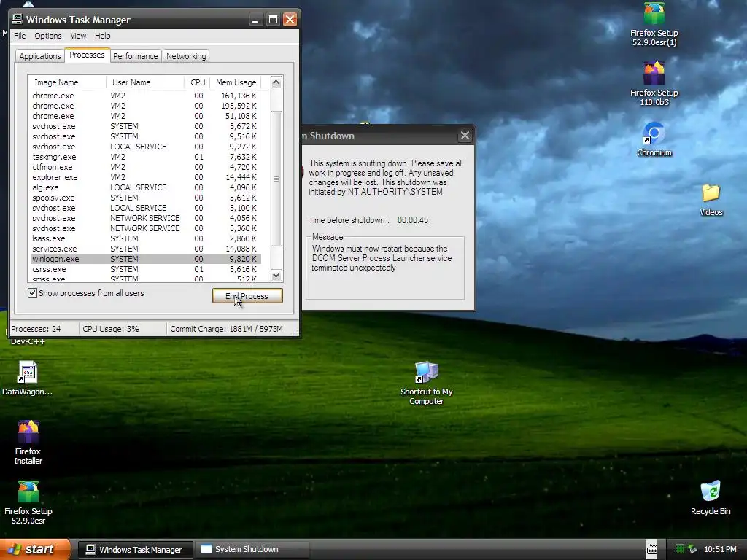
Task: Select the ctfmon.exe process row
Action: [145, 167]
